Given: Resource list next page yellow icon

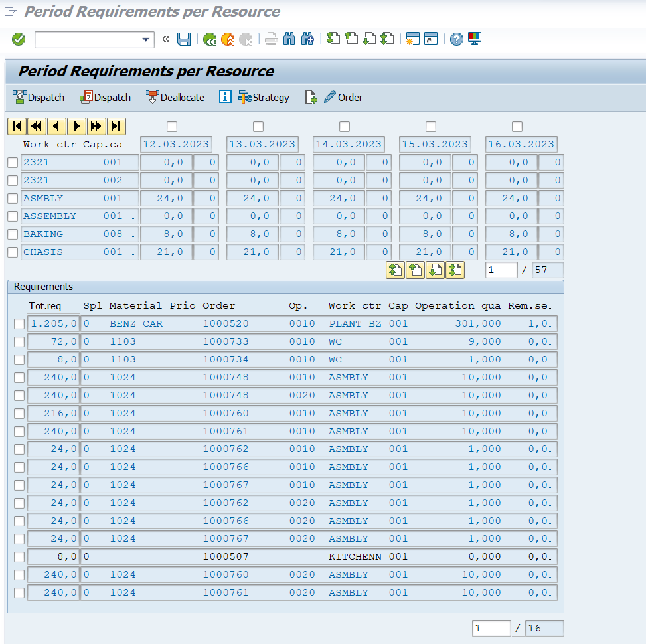Looking at the screenshot, I should point(435,270).
